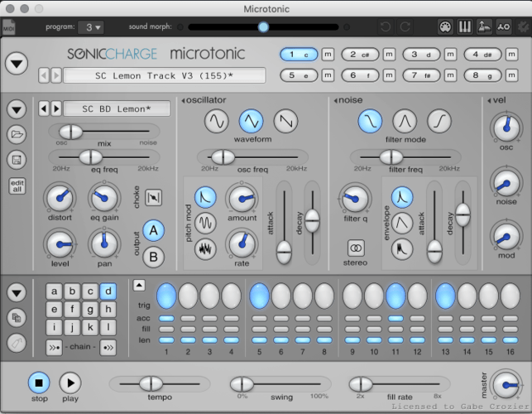Viewport: 532px width, 414px height.
Task: Select clap noise envelope shape
Action: coord(402,249)
